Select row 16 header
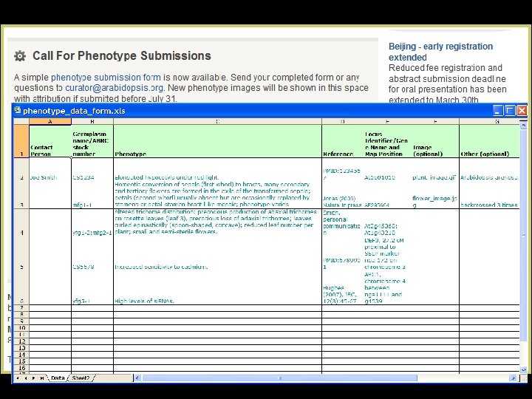Screen dimensions: 532x399 pos(21,368)
